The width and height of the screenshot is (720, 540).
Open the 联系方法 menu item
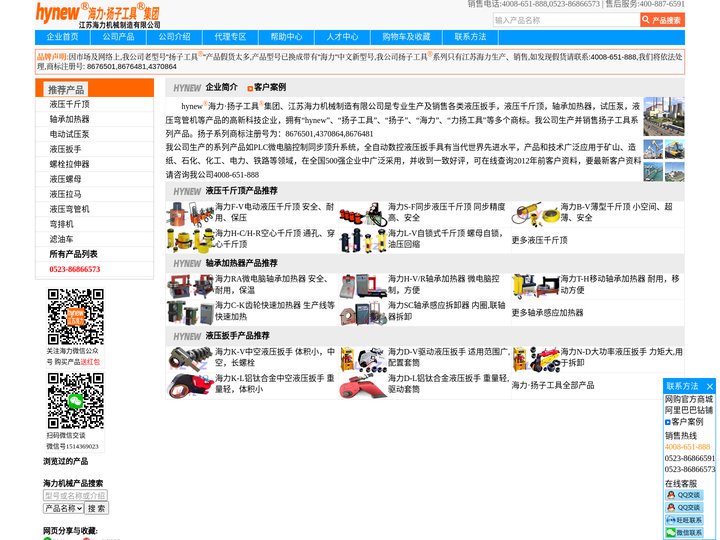tap(470, 37)
